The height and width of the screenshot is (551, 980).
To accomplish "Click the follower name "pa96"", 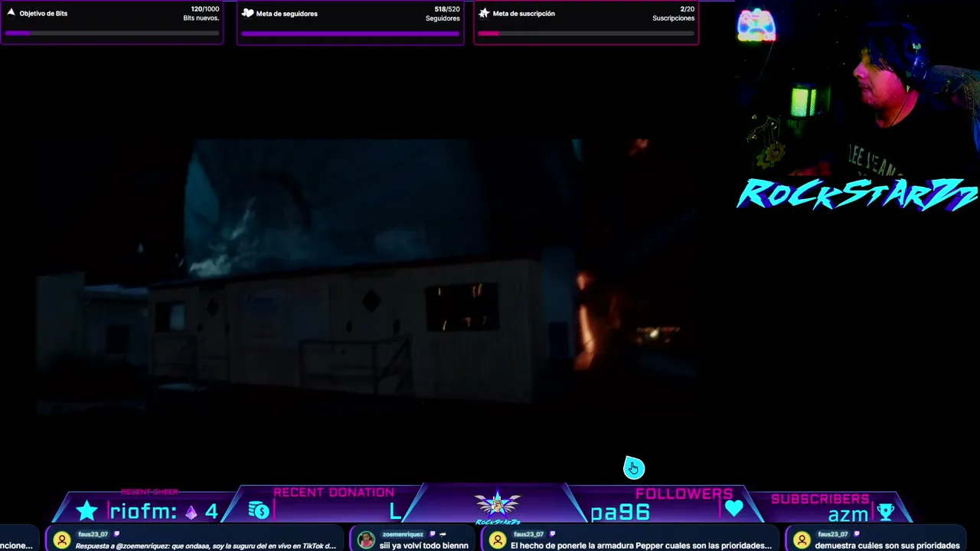I will pyautogui.click(x=620, y=513).
